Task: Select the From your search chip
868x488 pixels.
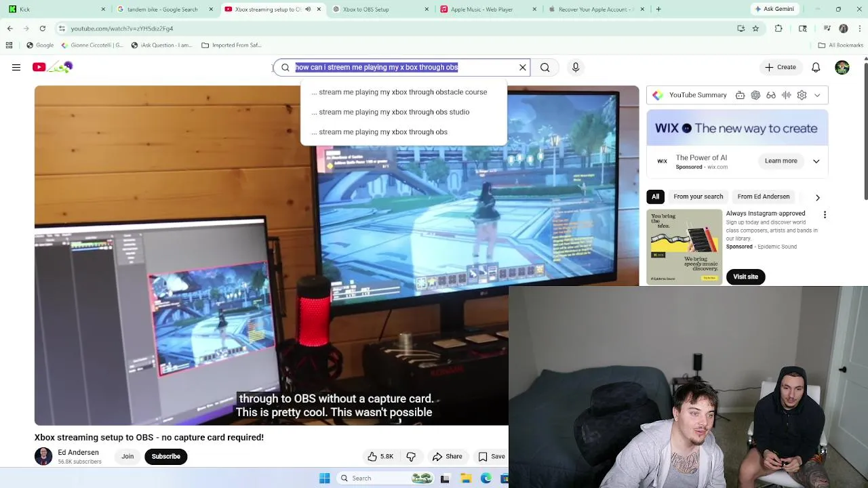Action: click(x=698, y=197)
